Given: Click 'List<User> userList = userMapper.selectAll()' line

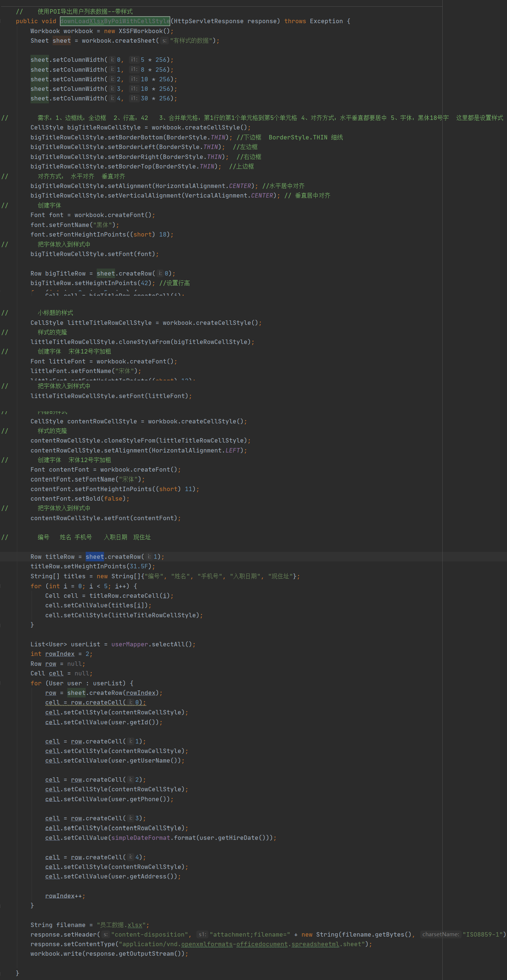Looking at the screenshot, I should [113, 644].
